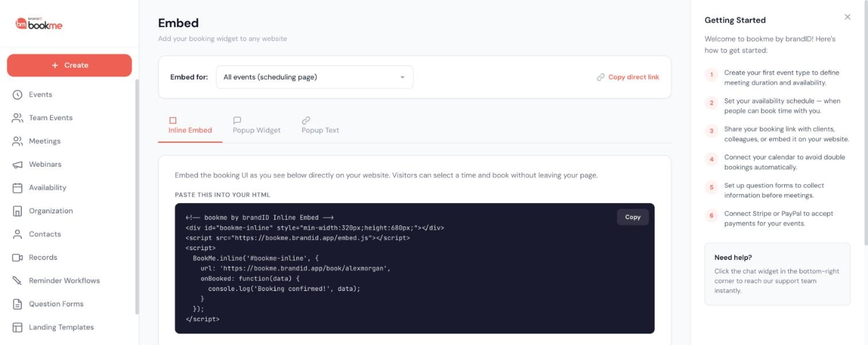Switch to the Popup Widget tab
Viewport: 868px width, 345px height.
(x=257, y=125)
